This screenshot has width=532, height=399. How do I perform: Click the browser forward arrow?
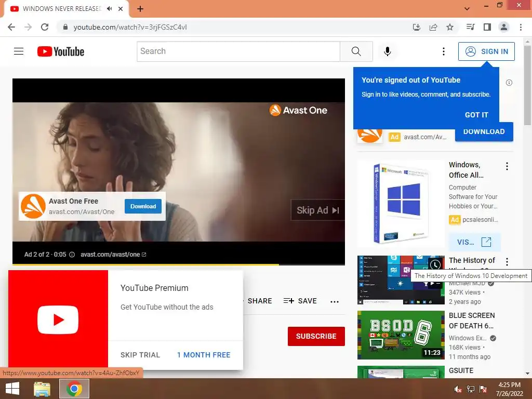pyautogui.click(x=28, y=27)
